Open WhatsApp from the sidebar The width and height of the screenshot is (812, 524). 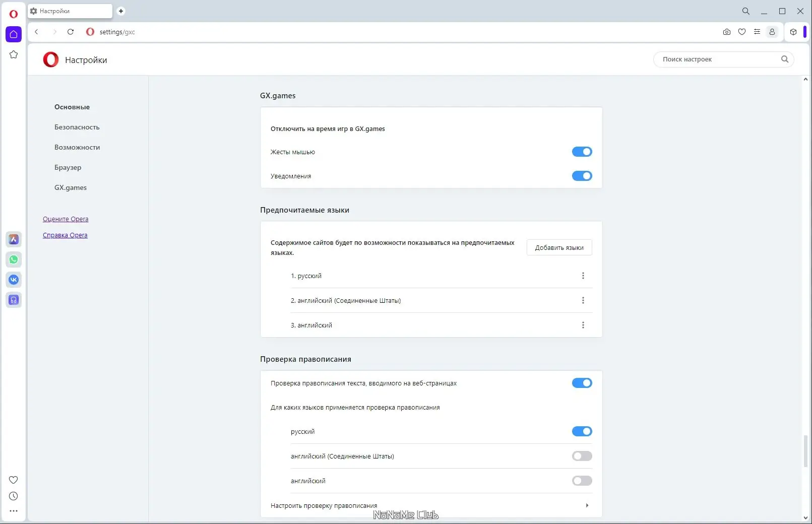click(14, 259)
